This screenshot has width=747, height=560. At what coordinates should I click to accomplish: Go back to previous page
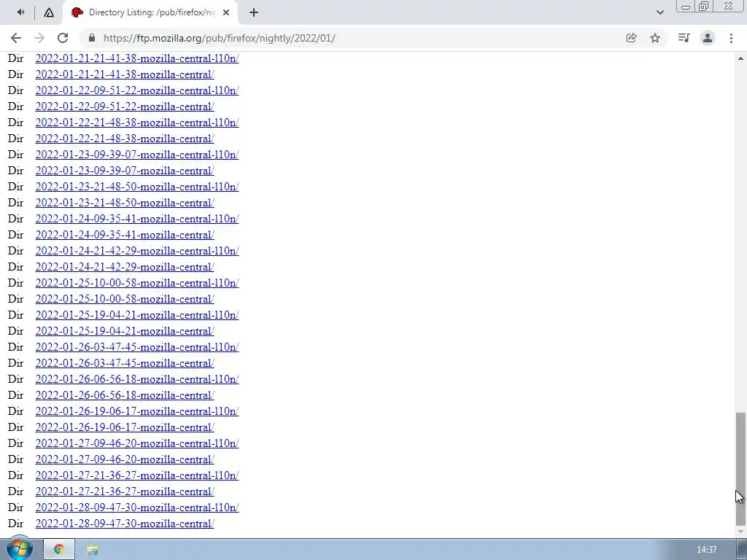click(16, 38)
